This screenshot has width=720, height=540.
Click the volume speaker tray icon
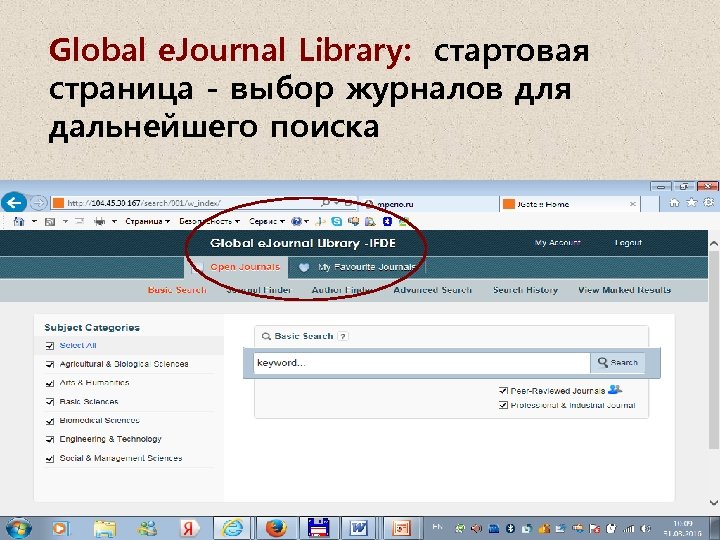(x=645, y=529)
